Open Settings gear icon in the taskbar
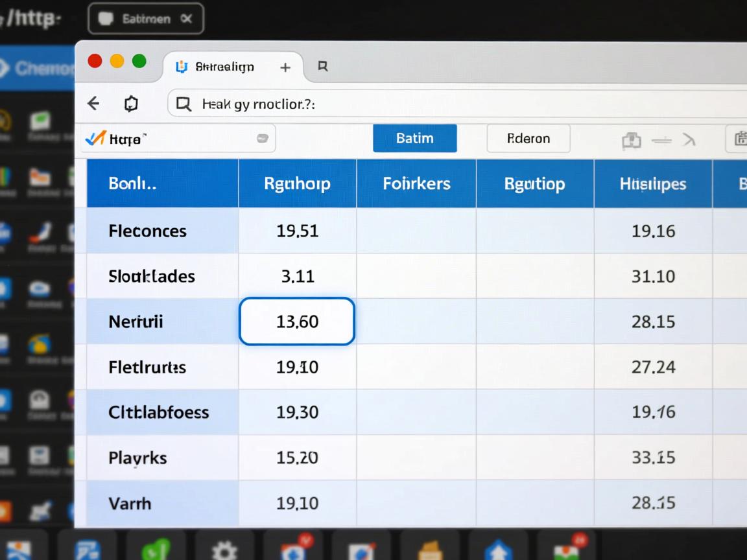Viewport: 747px width, 560px height. pyautogui.click(x=224, y=550)
